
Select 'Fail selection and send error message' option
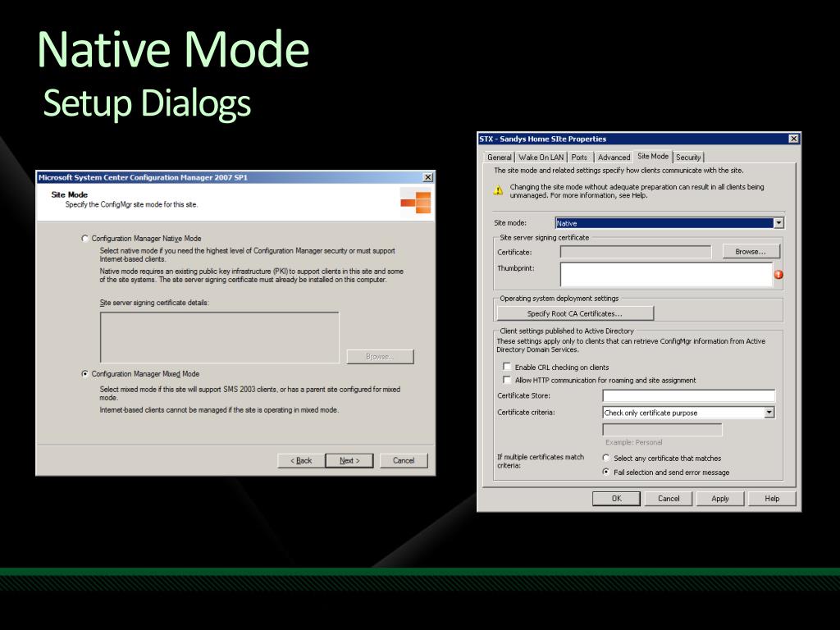coord(606,472)
